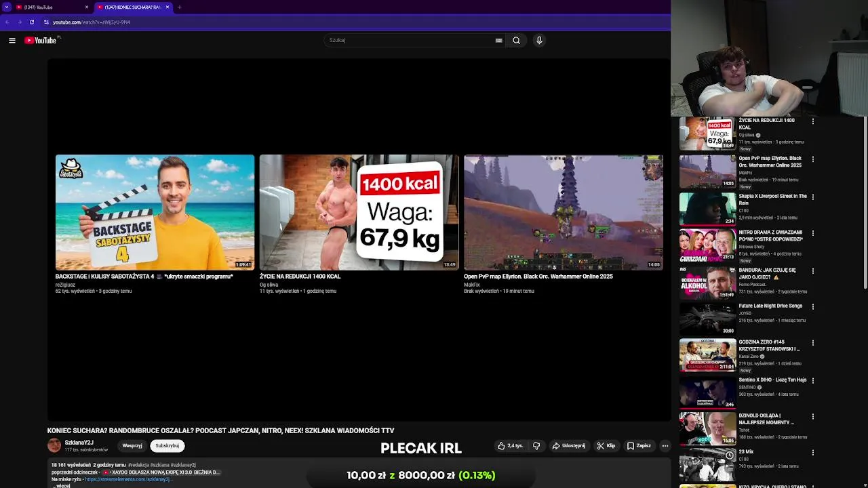Open options menu for "NITRO DRAMA Z GWIAZDAMI"
The width and height of the screenshot is (868, 488).
(x=812, y=233)
